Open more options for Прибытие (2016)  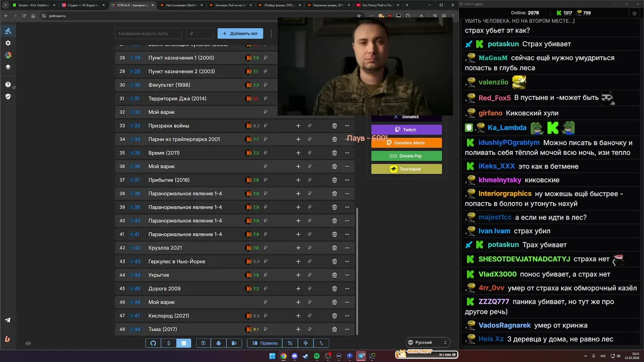coord(347,180)
